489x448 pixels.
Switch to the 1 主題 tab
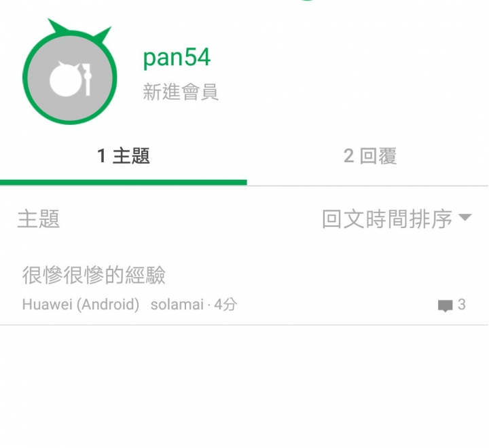point(124,156)
